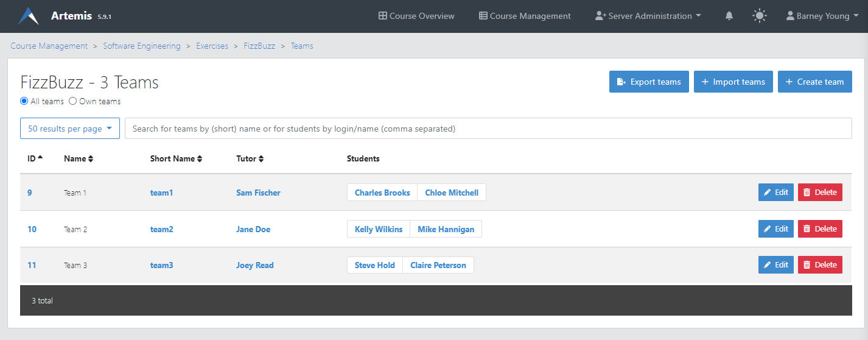
Task: Open the 50 results per page dropdown
Action: pyautogui.click(x=70, y=129)
